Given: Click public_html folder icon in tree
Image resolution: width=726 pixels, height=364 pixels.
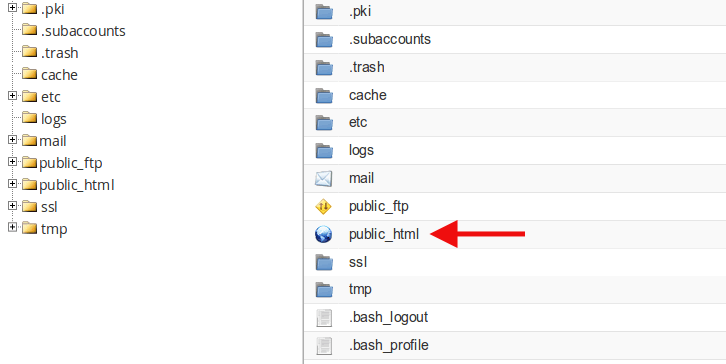Looking at the screenshot, I should click(x=29, y=184).
